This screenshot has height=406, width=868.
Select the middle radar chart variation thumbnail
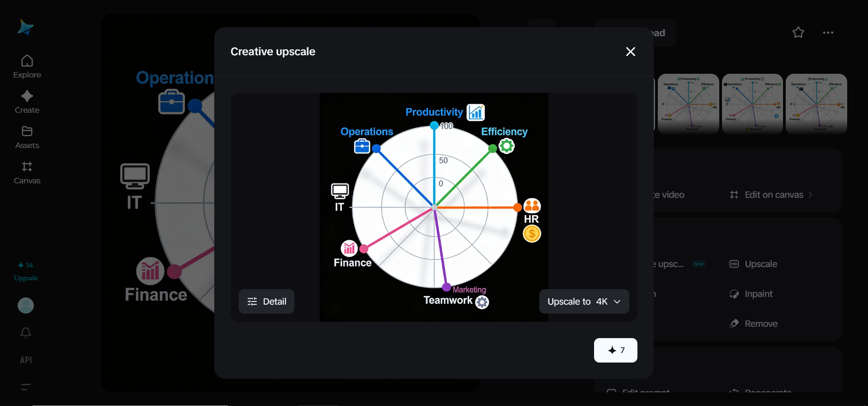(752, 104)
